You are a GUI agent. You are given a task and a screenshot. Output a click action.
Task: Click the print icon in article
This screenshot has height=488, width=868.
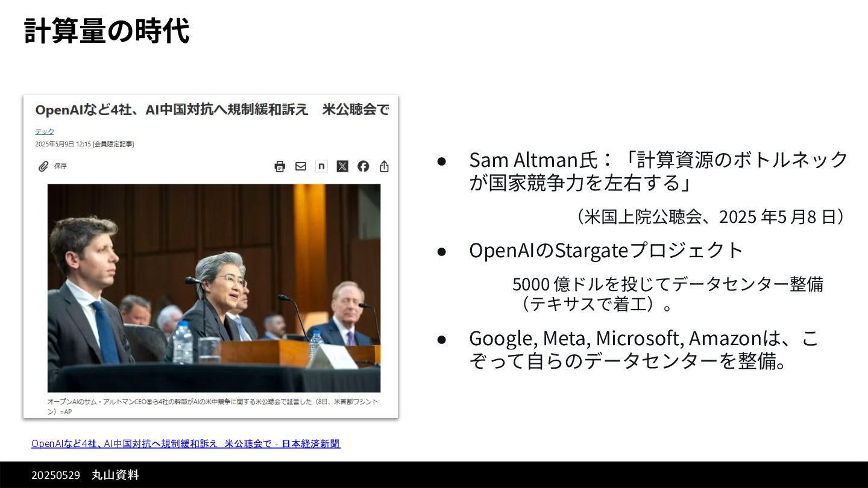280,166
